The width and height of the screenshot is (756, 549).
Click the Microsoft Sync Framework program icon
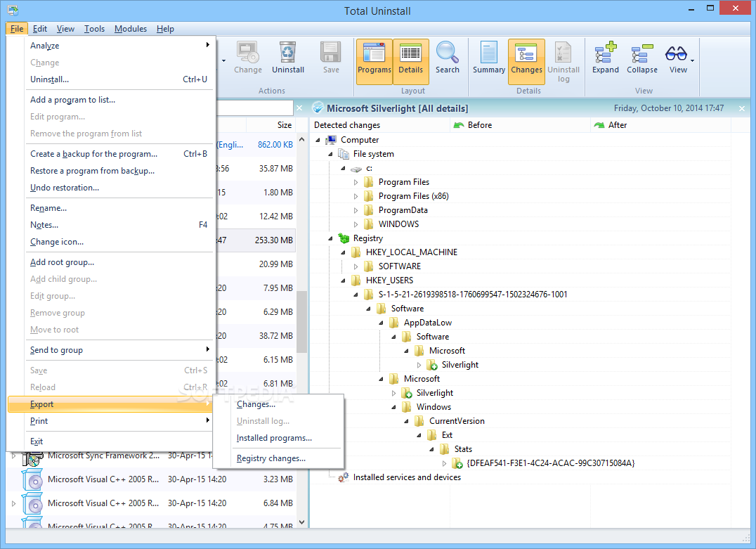[33, 456]
